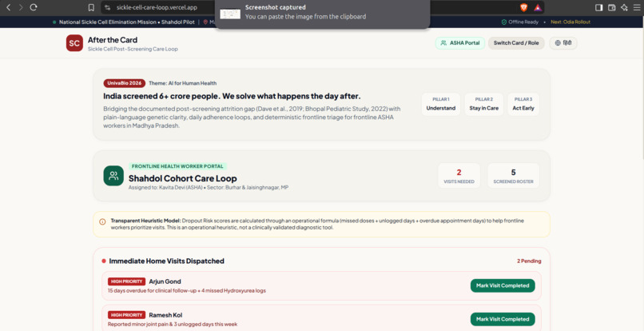Click Ramesh Kol's 'minor joint pain' detail line
The width and height of the screenshot is (644, 331).
click(x=173, y=325)
